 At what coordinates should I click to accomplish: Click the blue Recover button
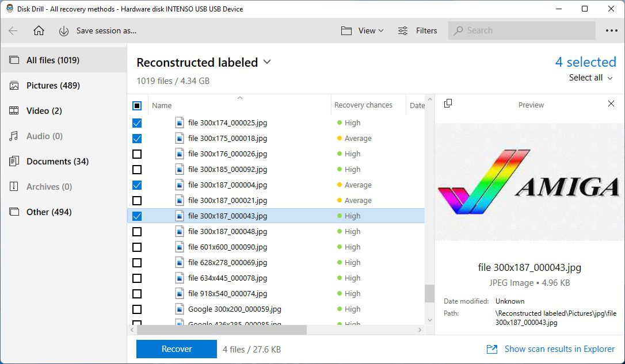[x=177, y=349]
